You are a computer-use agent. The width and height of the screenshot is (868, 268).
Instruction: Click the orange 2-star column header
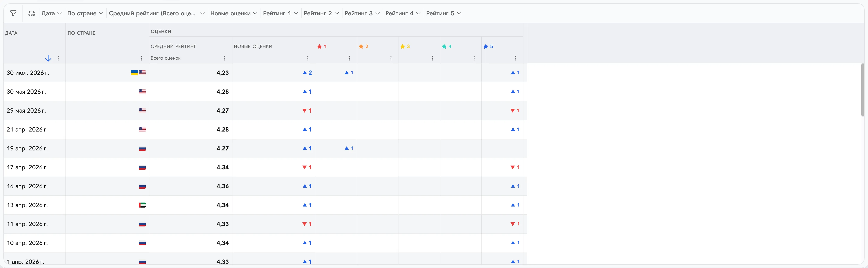pyautogui.click(x=363, y=47)
